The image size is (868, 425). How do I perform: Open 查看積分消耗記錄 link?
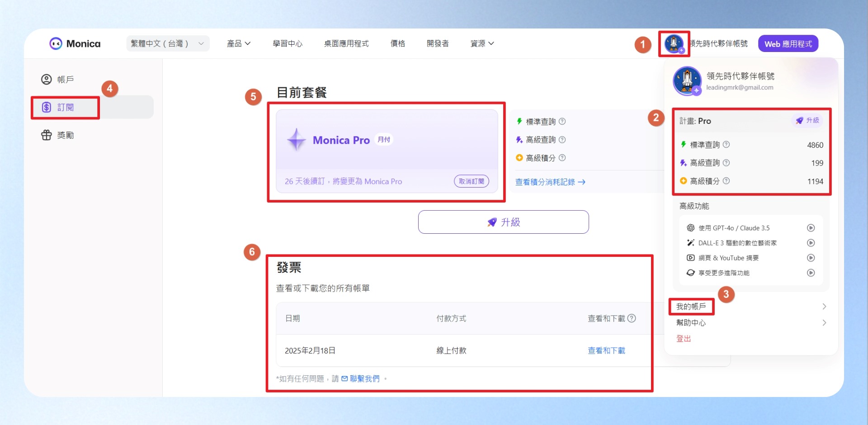pos(550,182)
